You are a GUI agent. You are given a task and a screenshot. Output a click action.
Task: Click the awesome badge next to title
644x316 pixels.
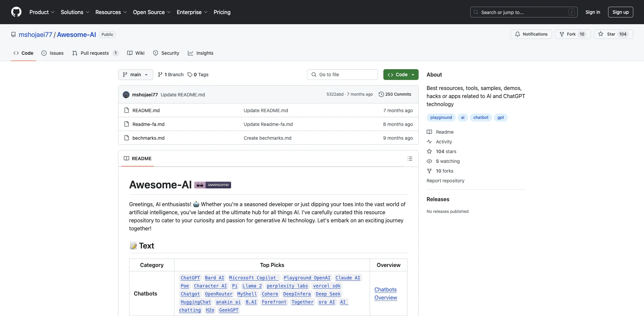[213, 185]
